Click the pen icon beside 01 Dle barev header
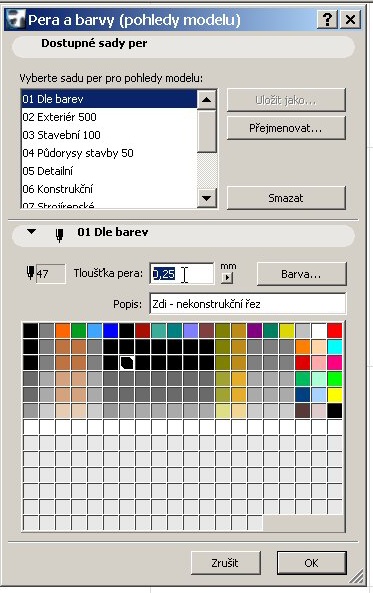373x593 pixels. [x=59, y=235]
